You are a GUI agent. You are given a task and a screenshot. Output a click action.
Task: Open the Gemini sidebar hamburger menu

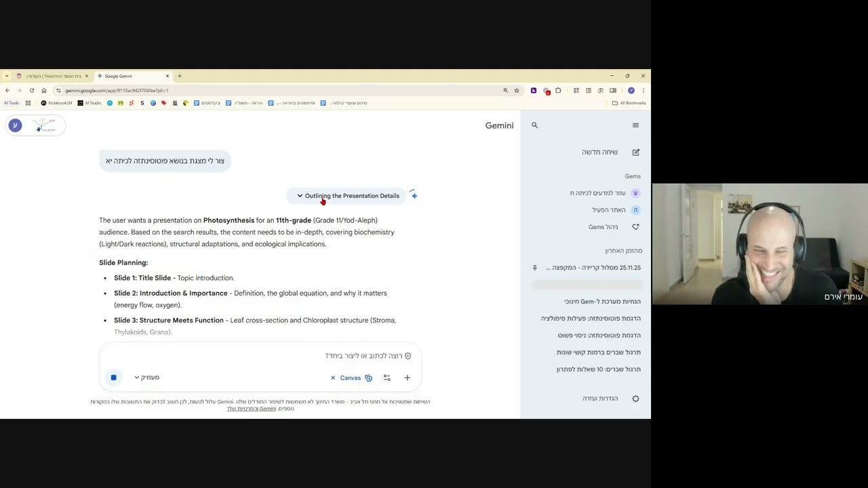click(x=635, y=125)
